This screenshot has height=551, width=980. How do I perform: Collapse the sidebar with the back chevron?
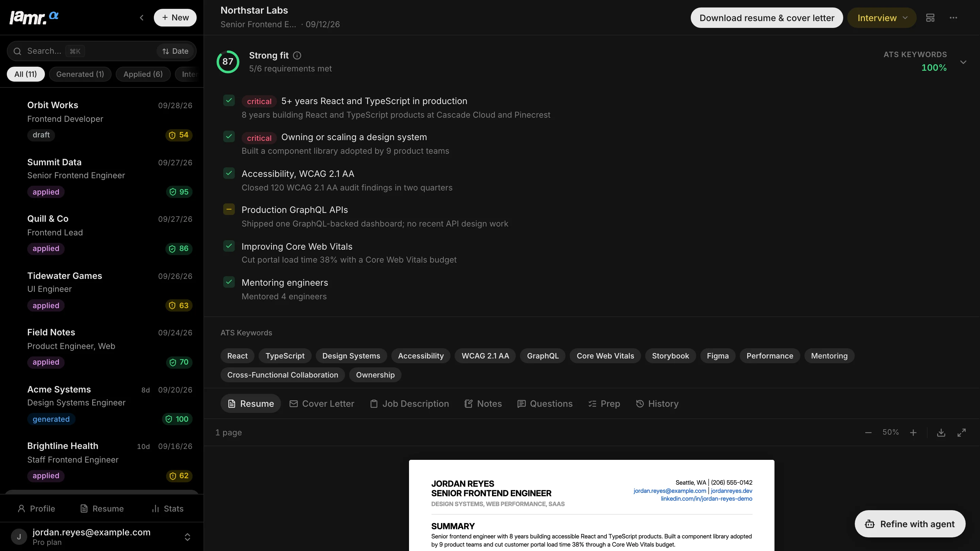pos(142,17)
